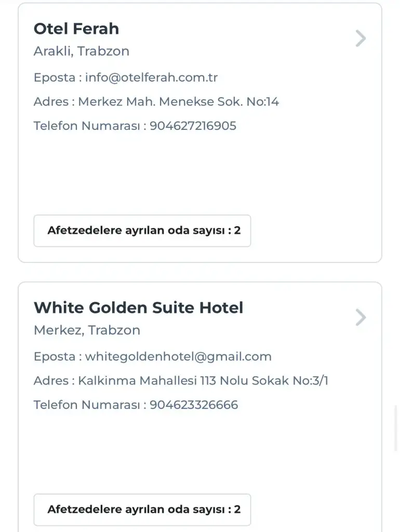Viewport: 400px width, 532px height.
Task: Call phone number 904623326666
Action: tap(194, 405)
